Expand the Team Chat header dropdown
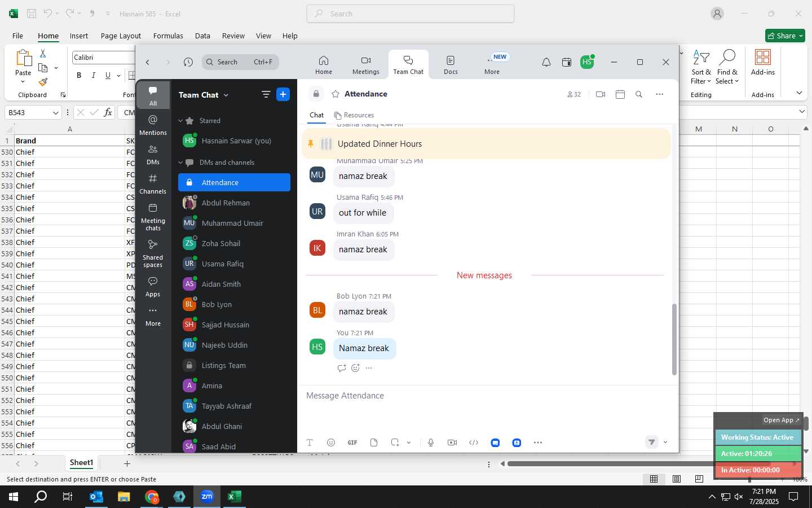 coord(226,95)
